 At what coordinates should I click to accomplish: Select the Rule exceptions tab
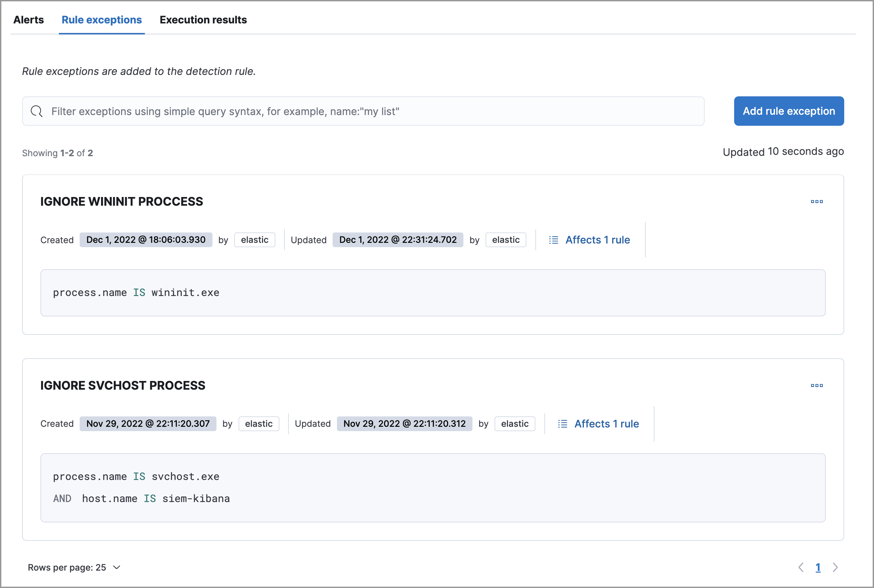(x=102, y=20)
